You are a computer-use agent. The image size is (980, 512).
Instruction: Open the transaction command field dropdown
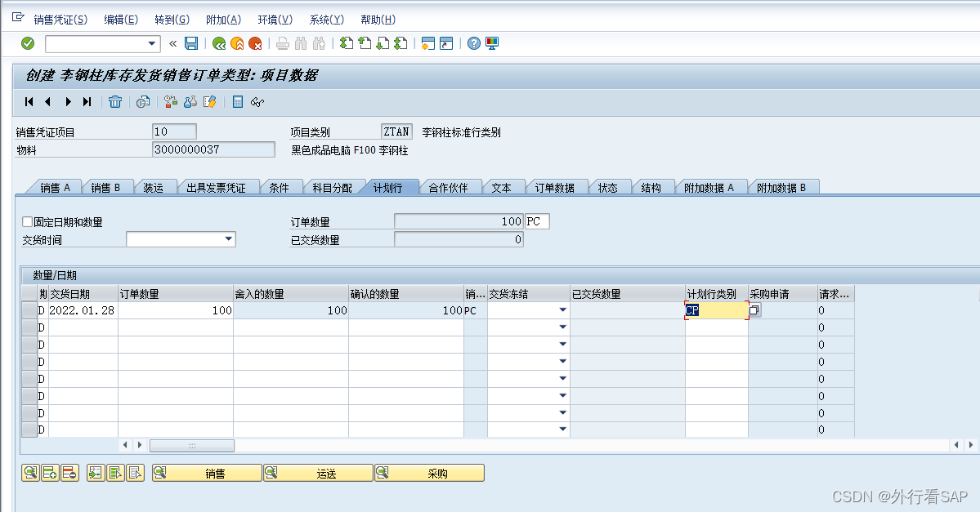(152, 44)
